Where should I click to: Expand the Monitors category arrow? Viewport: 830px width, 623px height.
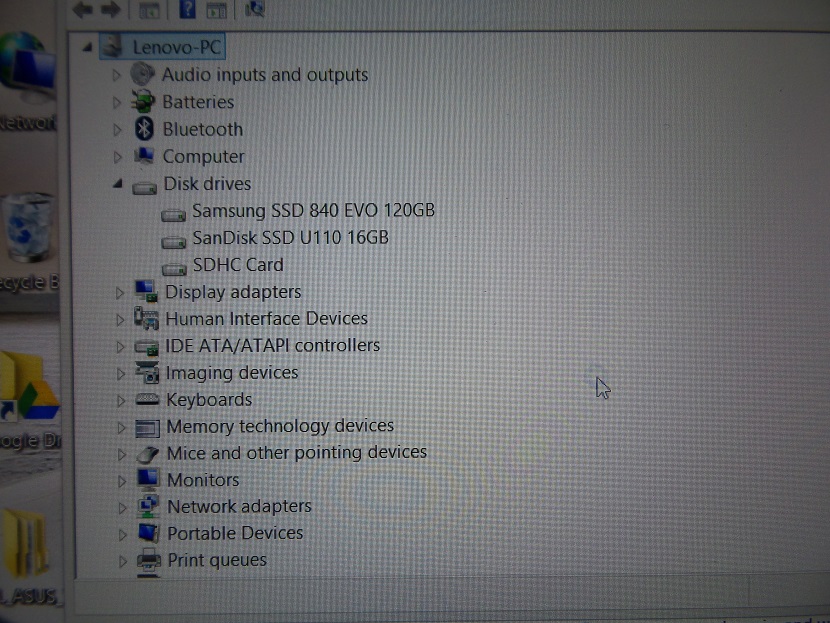click(122, 481)
